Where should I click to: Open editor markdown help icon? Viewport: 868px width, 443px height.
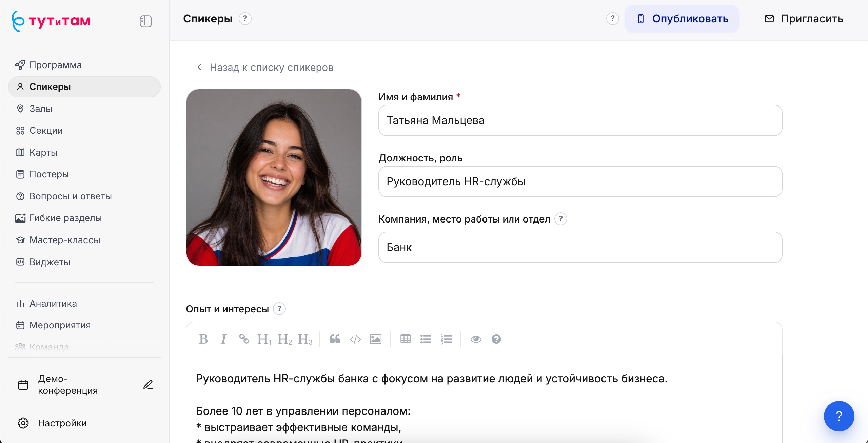tap(496, 339)
